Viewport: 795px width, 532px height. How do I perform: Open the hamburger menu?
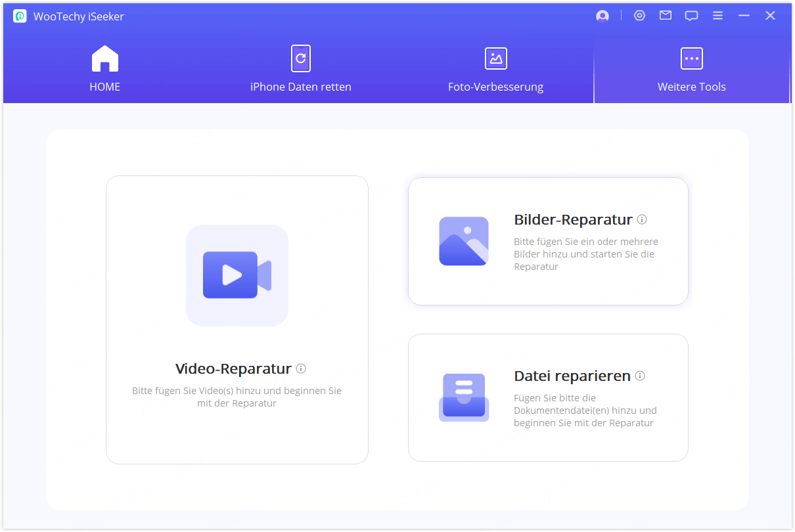pyautogui.click(x=717, y=15)
